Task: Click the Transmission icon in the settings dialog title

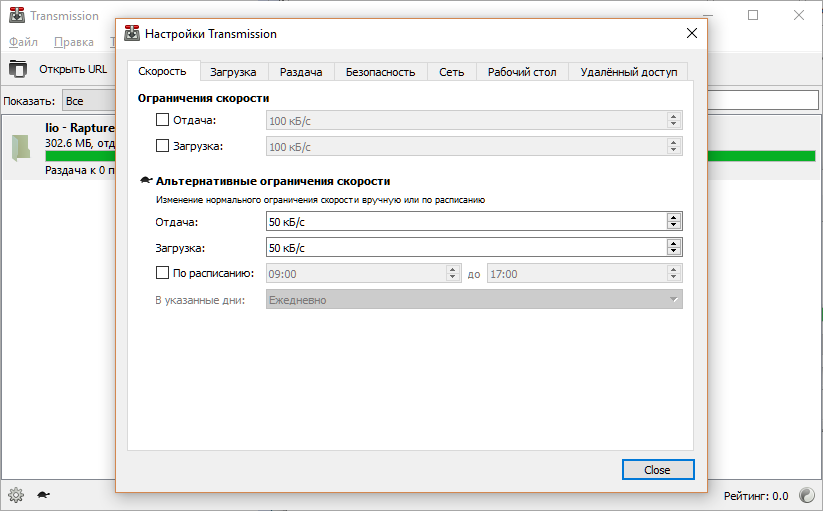Action: [132, 34]
